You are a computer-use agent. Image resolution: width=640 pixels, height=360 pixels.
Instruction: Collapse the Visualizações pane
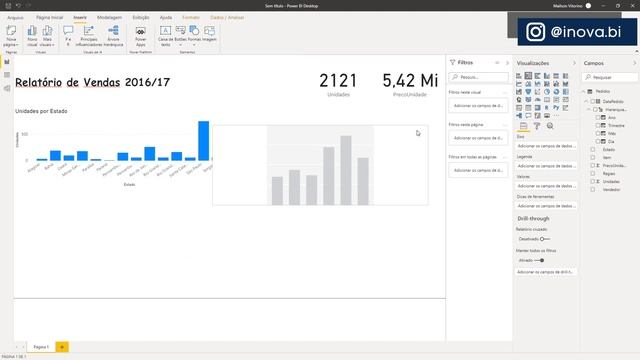click(574, 63)
